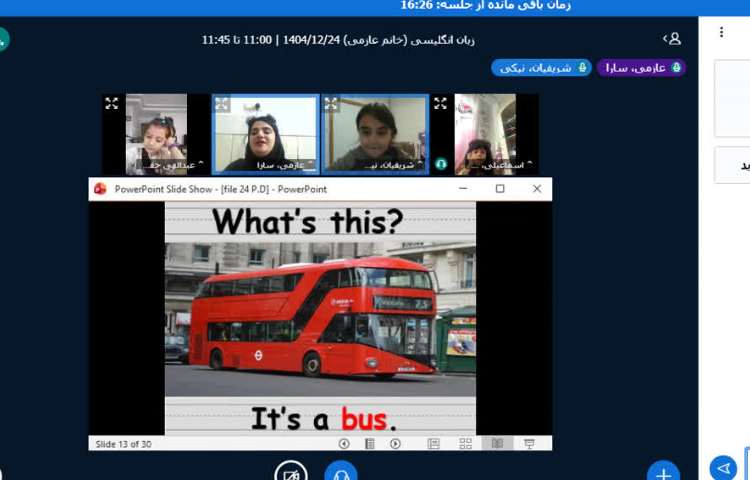Click the session title زبان انگلیسی text

338,40
